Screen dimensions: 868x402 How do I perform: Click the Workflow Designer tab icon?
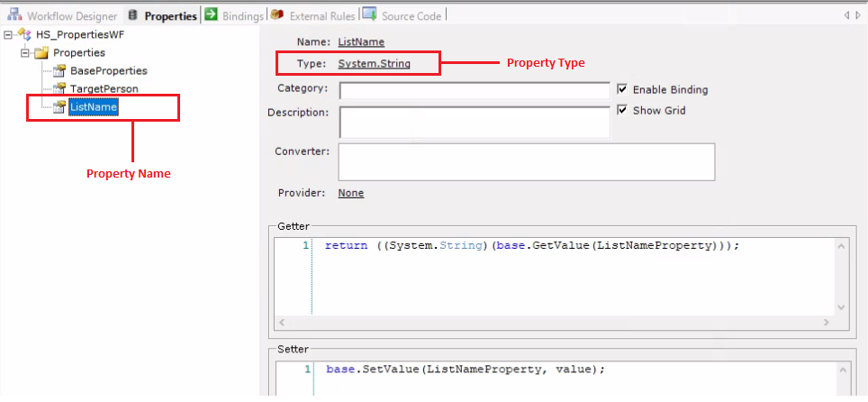14,15
